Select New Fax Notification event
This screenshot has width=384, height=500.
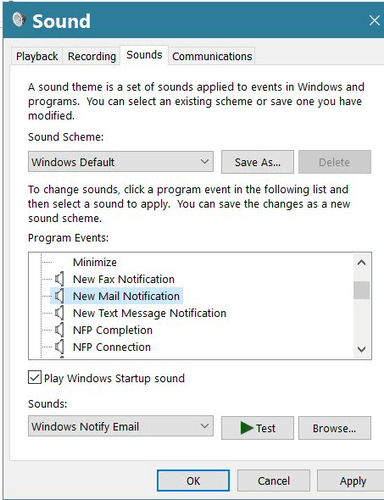124,279
